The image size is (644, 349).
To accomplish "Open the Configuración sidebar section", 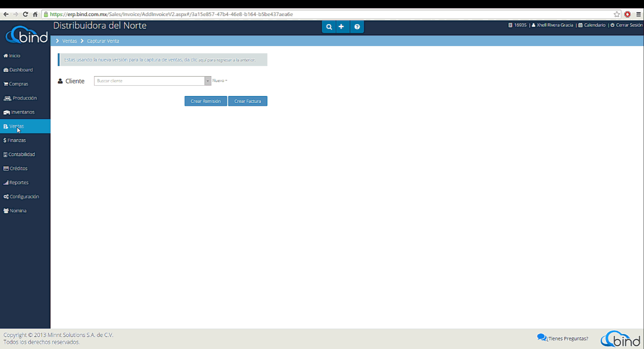I will (25, 196).
